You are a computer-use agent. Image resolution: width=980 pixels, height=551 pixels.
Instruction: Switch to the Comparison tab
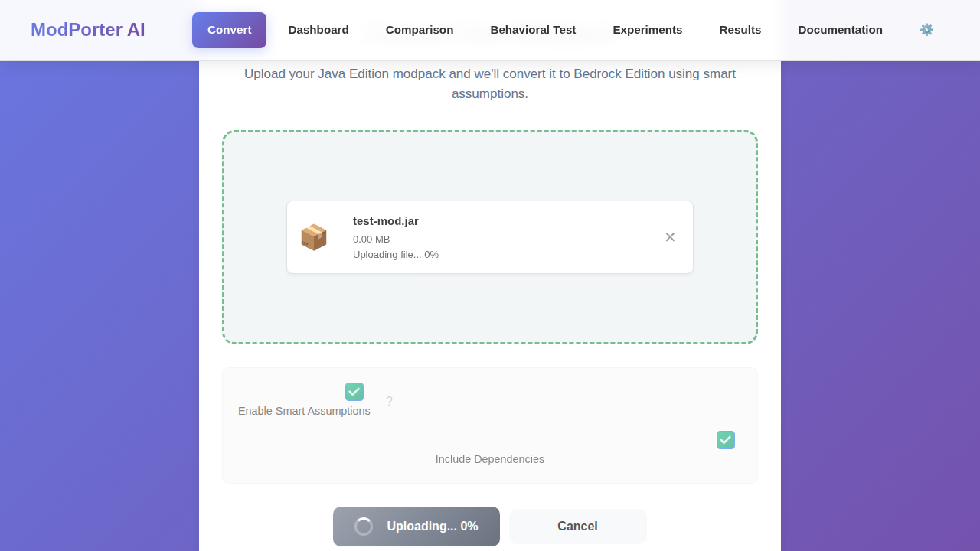tap(420, 30)
